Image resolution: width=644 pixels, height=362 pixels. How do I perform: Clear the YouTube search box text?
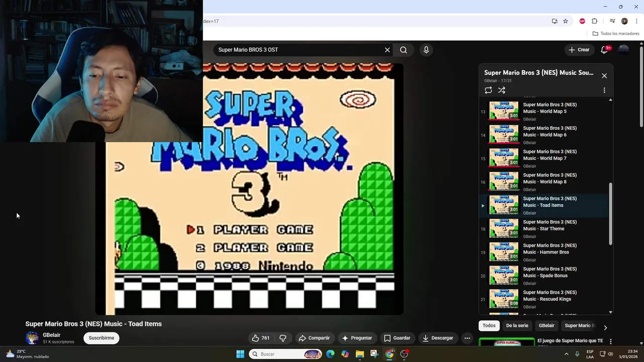[387, 50]
